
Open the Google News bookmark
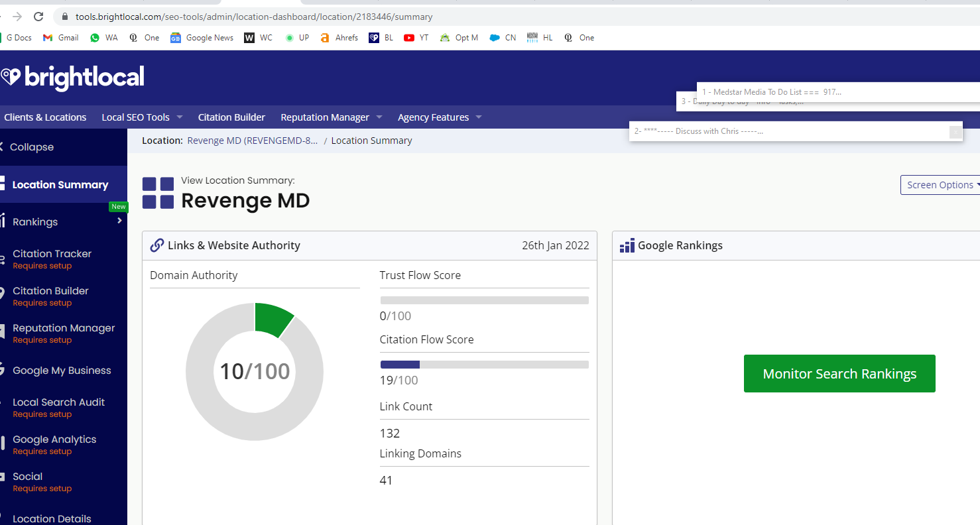click(202, 38)
